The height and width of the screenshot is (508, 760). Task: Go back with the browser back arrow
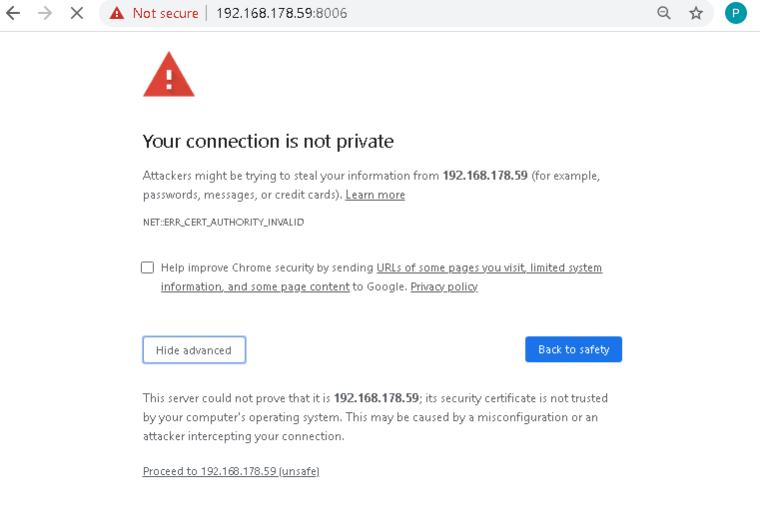(x=13, y=13)
